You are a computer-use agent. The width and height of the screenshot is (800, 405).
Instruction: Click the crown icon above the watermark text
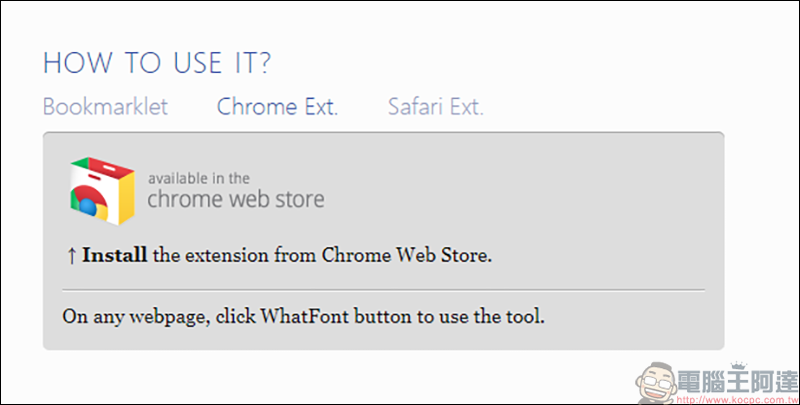point(738,365)
